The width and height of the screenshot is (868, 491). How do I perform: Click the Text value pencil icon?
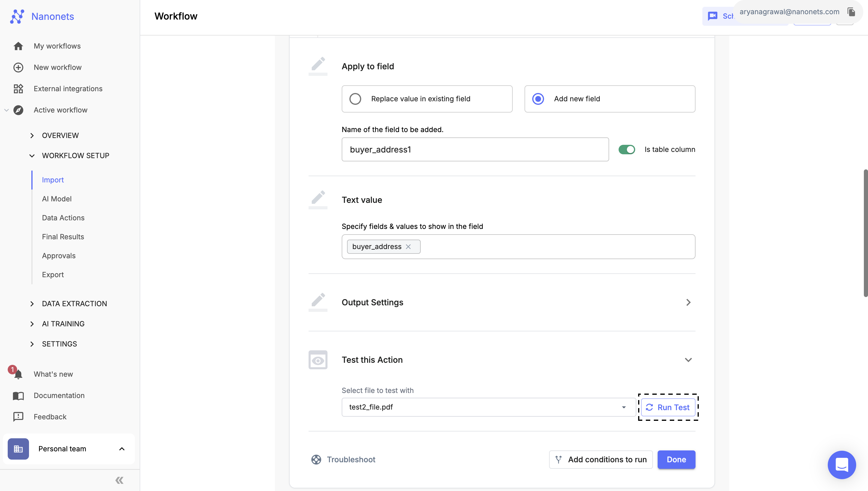click(x=318, y=200)
